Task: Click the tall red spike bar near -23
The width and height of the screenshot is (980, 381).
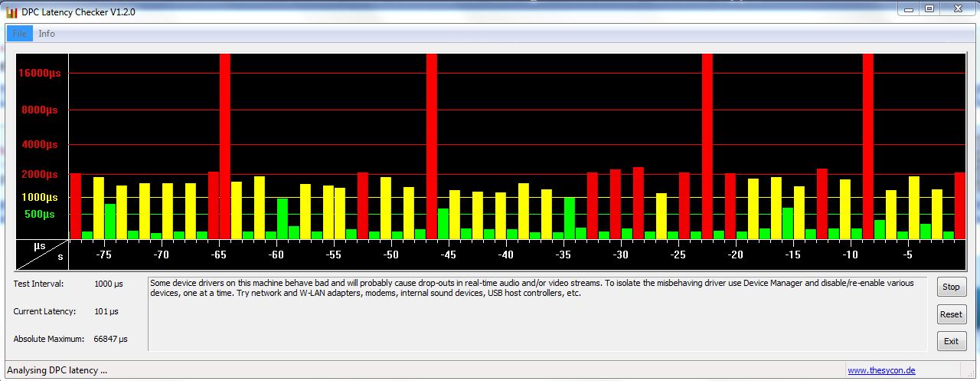Action: pyautogui.click(x=707, y=146)
